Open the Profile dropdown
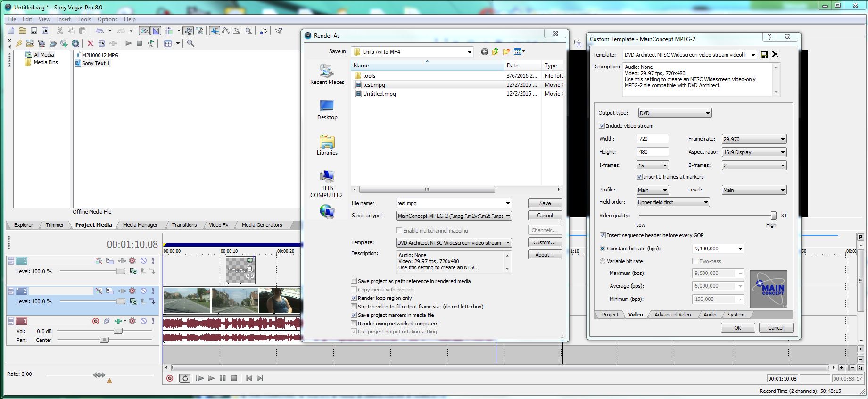The image size is (868, 399). coord(653,190)
